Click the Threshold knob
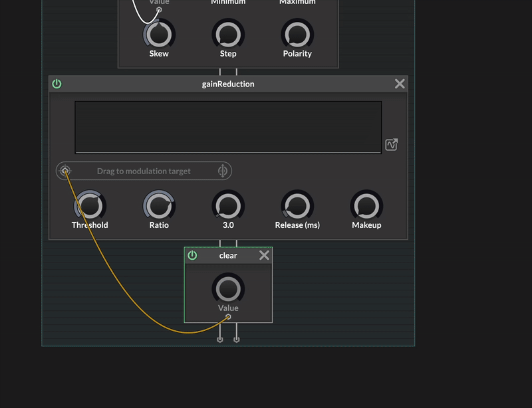This screenshot has height=408, width=532. pyautogui.click(x=90, y=206)
